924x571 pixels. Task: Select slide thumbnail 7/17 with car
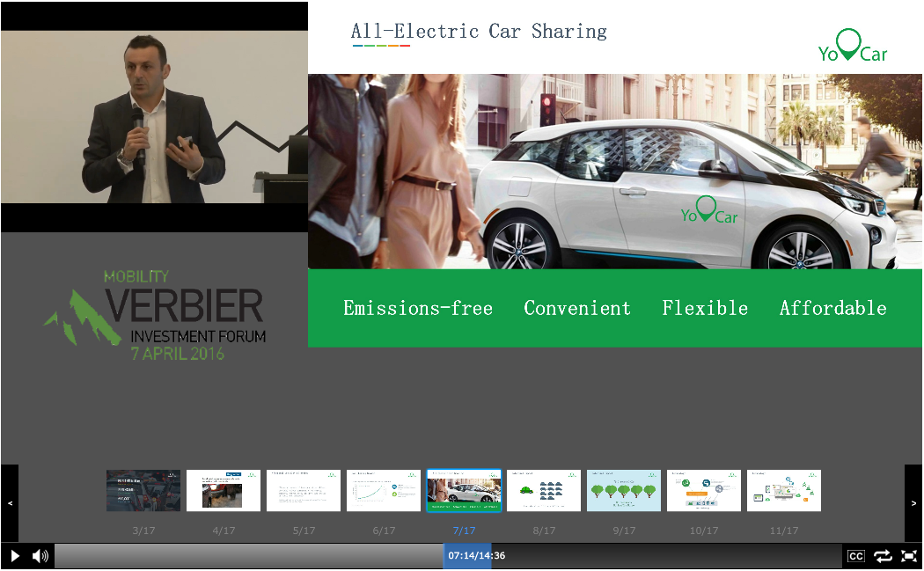coord(464,490)
